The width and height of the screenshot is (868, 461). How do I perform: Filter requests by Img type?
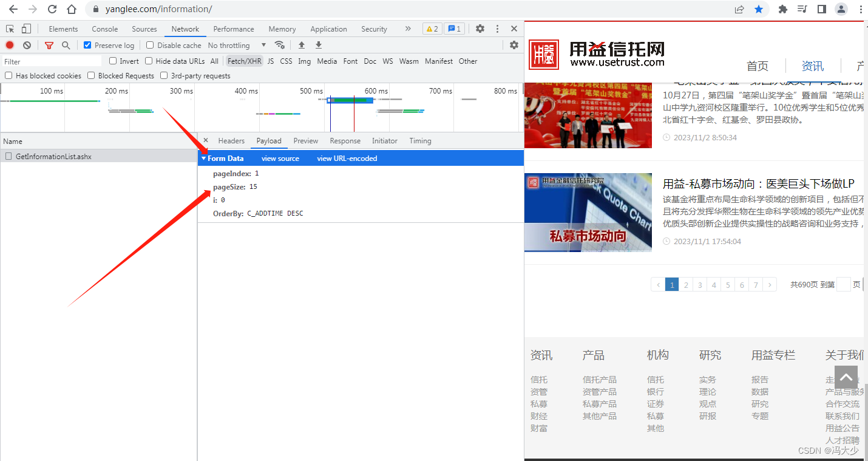[304, 61]
